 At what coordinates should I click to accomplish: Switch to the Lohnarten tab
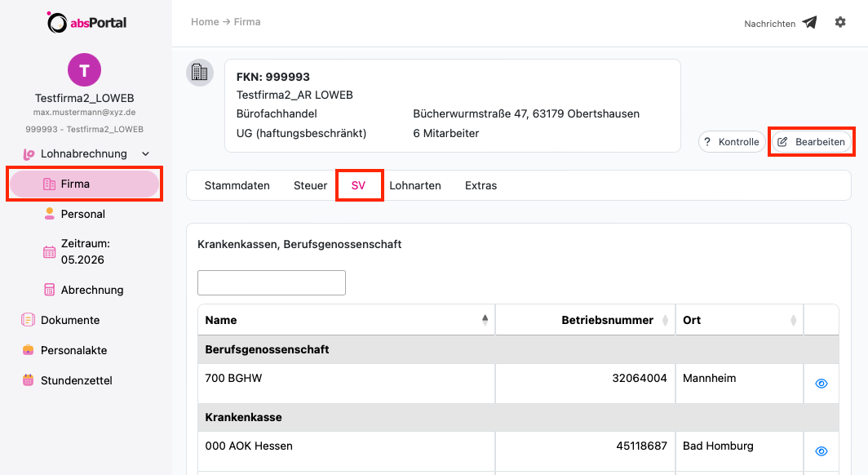tap(415, 185)
